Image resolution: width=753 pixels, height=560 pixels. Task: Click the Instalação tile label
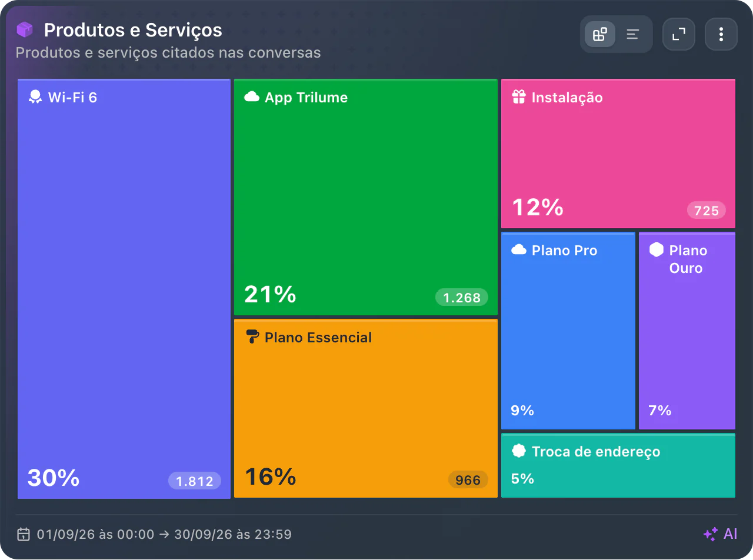(x=567, y=97)
